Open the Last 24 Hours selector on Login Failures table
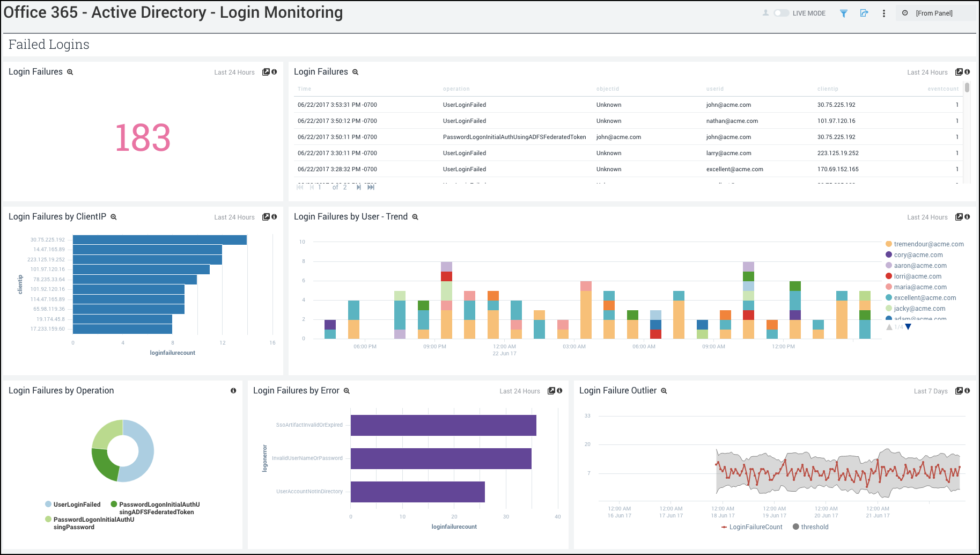Screen dimensions: 980x555 927,72
